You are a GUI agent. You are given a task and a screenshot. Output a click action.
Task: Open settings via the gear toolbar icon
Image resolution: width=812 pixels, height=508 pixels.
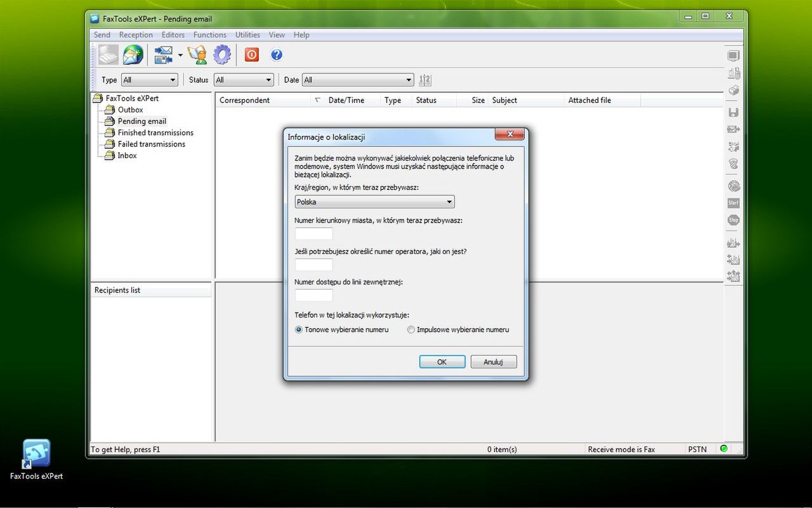click(222, 55)
